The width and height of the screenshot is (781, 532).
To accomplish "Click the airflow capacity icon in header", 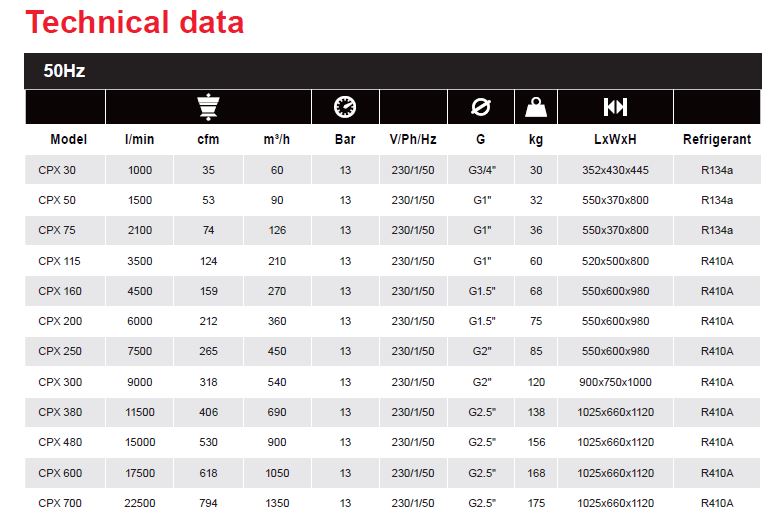I will [x=208, y=107].
